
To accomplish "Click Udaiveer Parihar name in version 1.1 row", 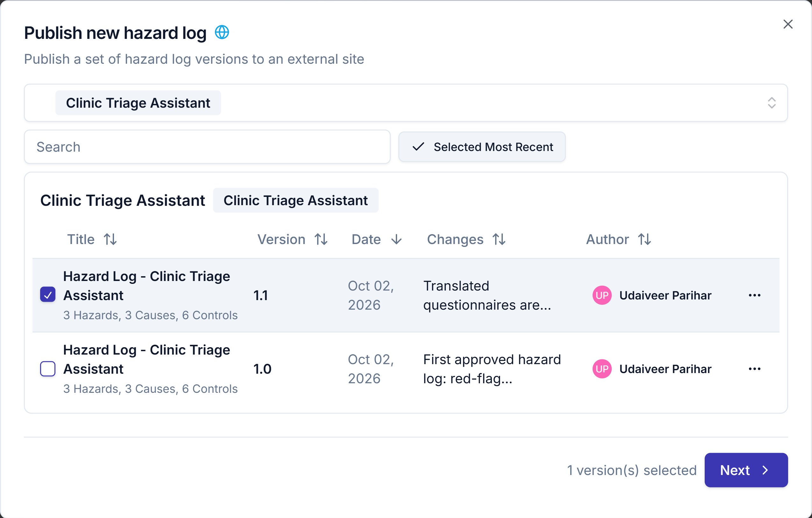I will 665,295.
